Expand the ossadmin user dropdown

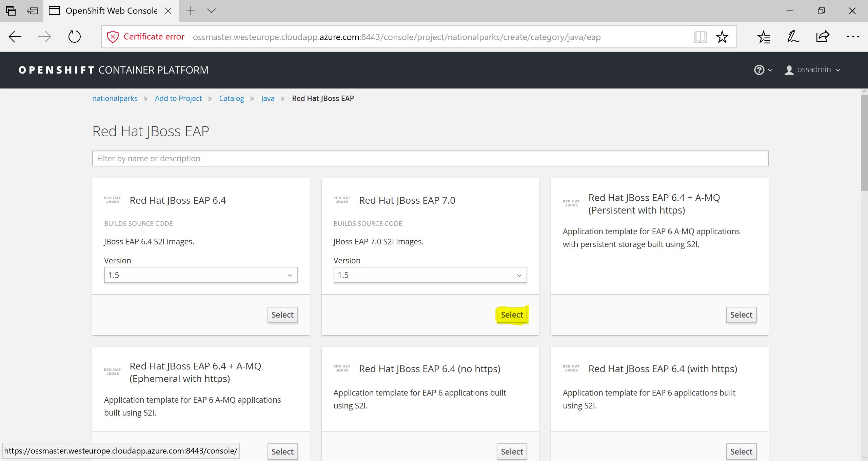pyautogui.click(x=813, y=70)
